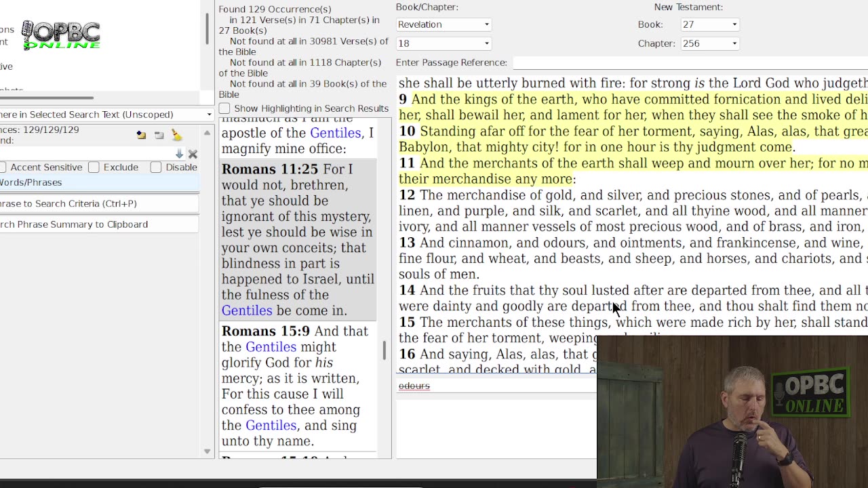The image size is (868, 488).
Task: Click the search results scrollbar thumb
Action: [384, 350]
